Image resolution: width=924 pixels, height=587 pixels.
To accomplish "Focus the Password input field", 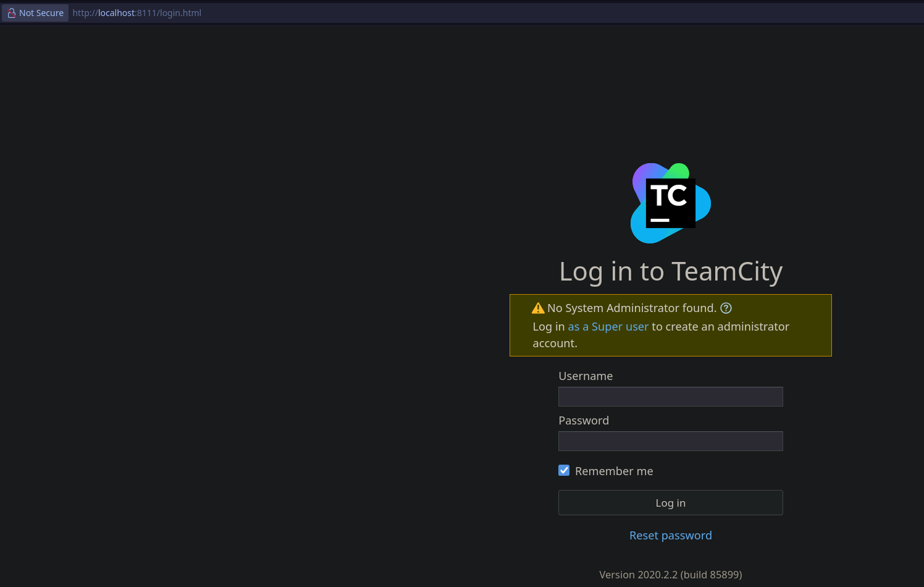I will coord(671,441).
